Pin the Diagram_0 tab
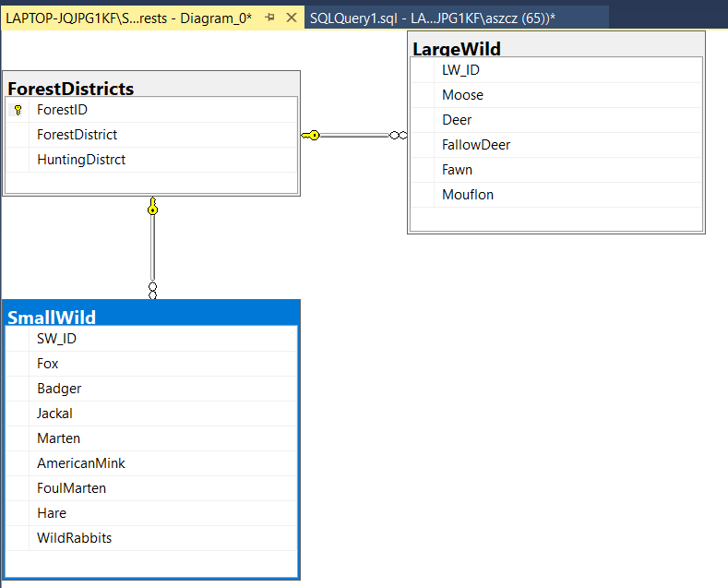The image size is (728, 588). pos(270,18)
